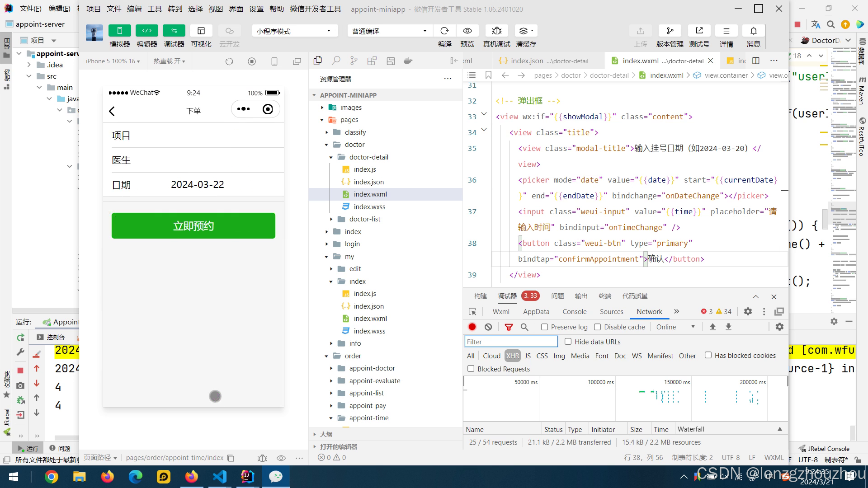868x488 pixels.
Task: Open the Mini Program mode dropdown
Action: coord(294,31)
